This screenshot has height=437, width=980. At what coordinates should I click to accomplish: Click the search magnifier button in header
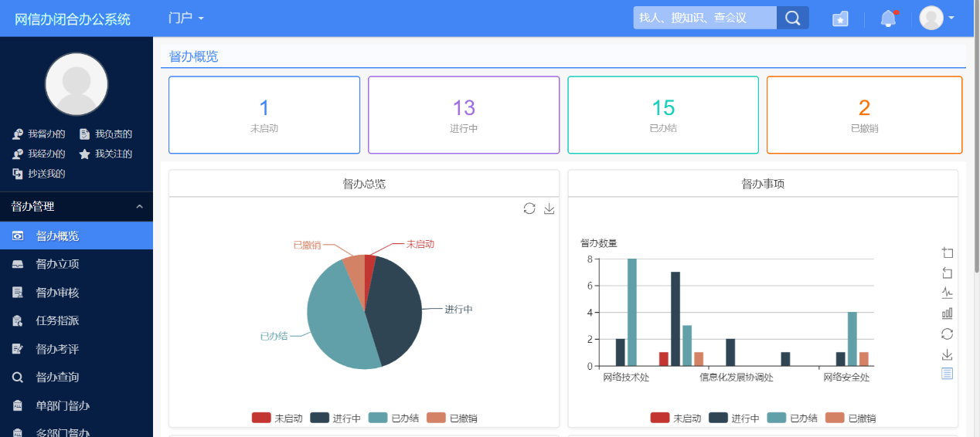coord(792,18)
